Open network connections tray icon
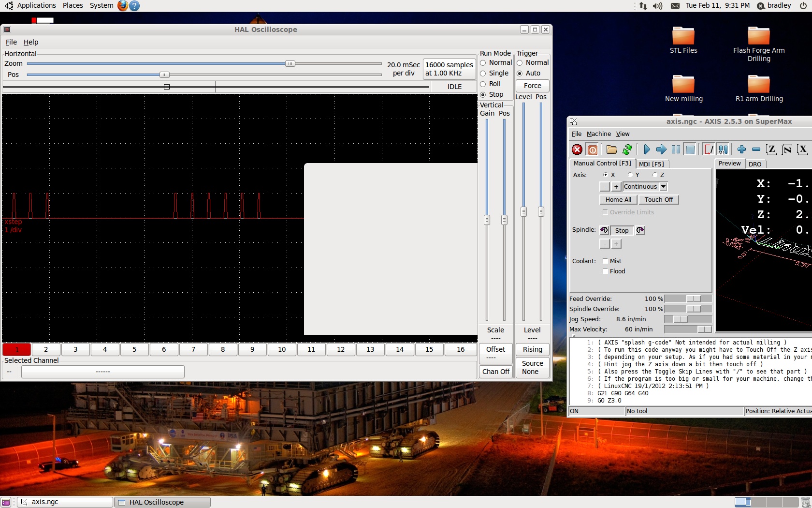This screenshot has height=508, width=812. tap(643, 6)
